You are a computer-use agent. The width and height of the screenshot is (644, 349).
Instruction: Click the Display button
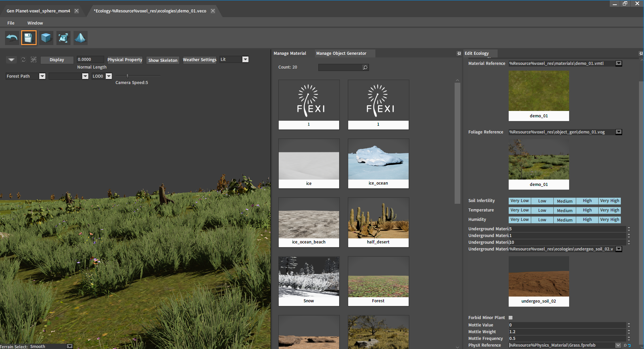[x=57, y=60]
